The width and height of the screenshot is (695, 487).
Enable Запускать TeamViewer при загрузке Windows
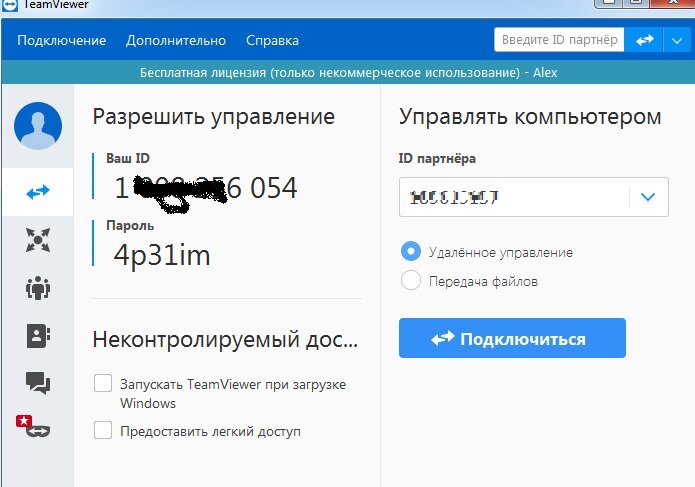[x=103, y=383]
